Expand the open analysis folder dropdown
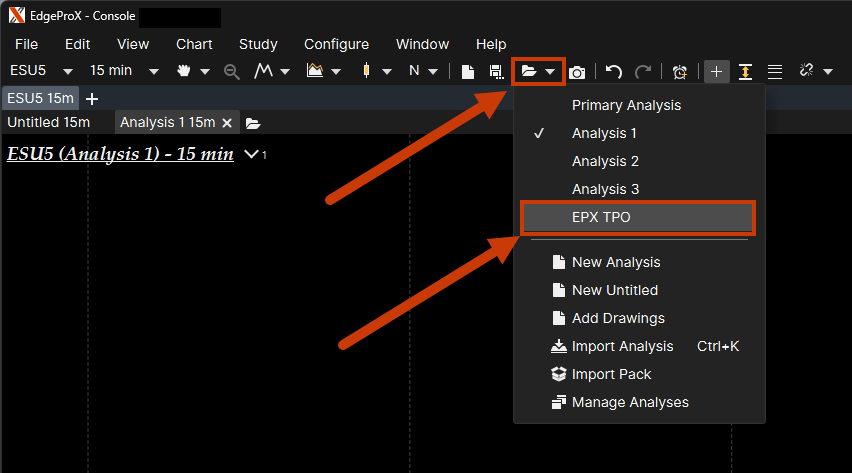 tap(550, 72)
